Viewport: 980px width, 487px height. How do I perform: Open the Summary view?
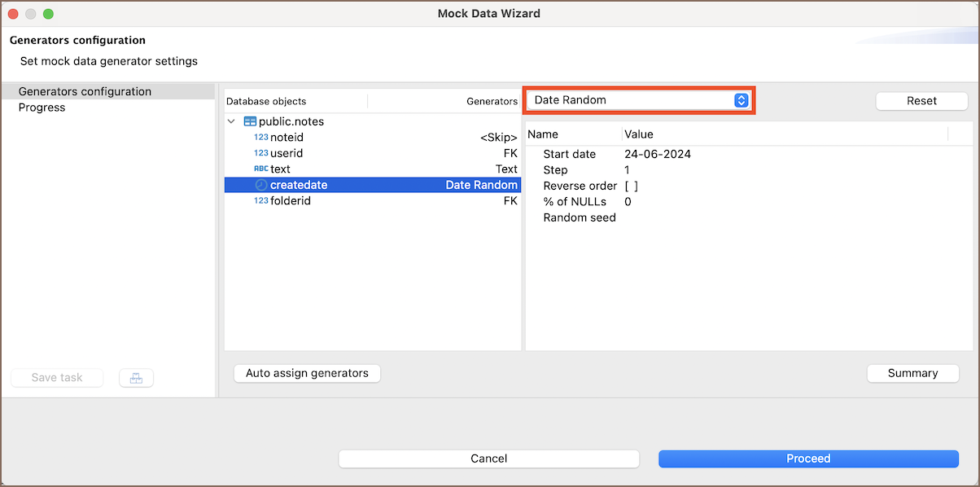pyautogui.click(x=912, y=373)
